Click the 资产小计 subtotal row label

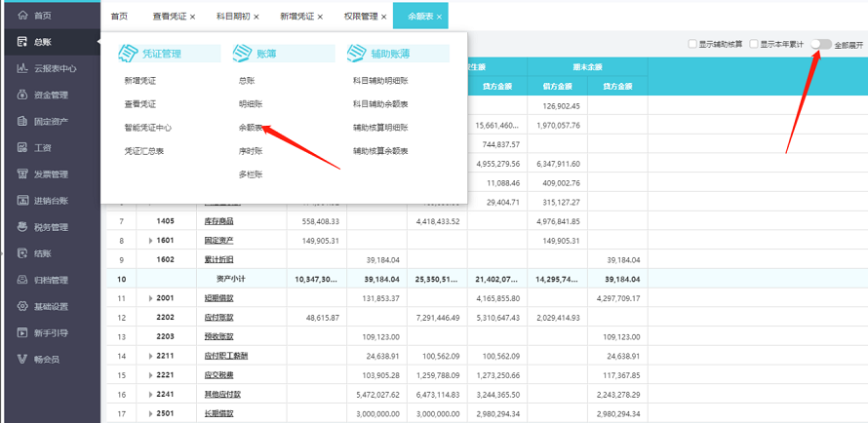tap(230, 279)
